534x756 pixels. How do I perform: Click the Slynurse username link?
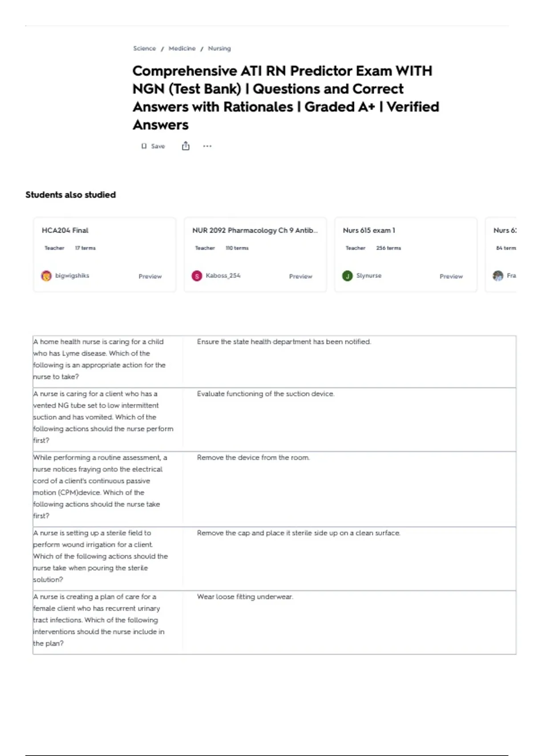point(369,276)
